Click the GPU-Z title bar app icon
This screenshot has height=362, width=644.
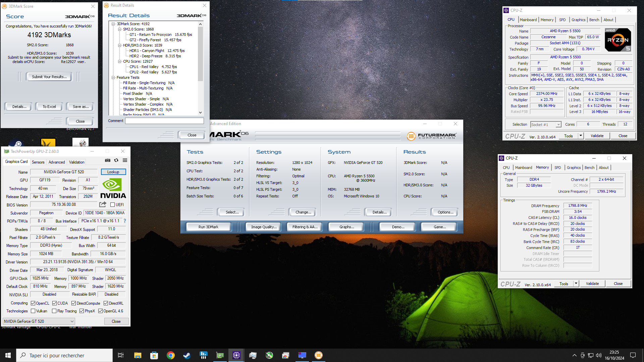[x=6, y=152]
